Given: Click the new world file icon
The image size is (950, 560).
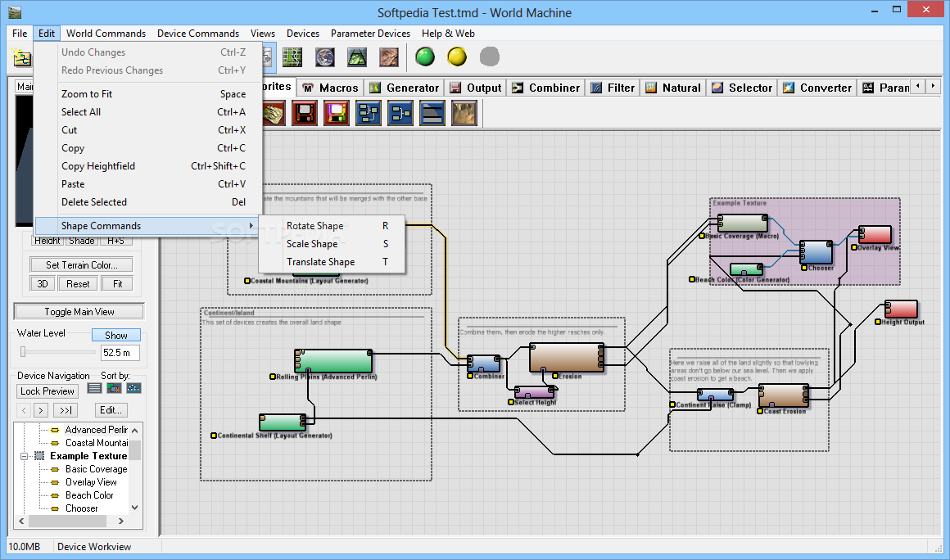Looking at the screenshot, I should (x=22, y=57).
